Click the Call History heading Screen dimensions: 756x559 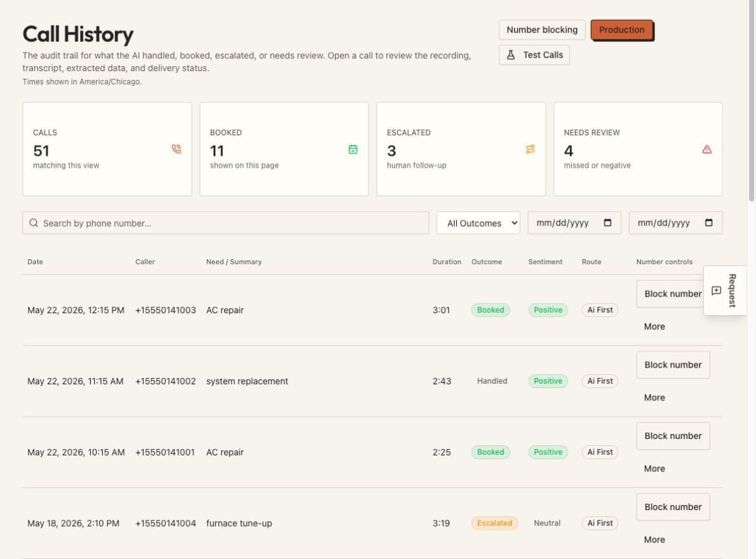tap(78, 34)
